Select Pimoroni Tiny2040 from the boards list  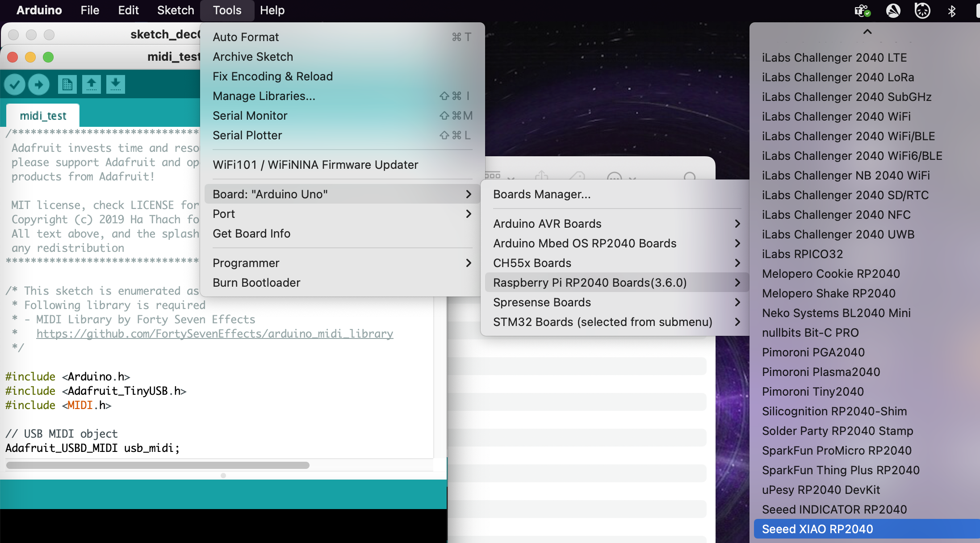[812, 391]
